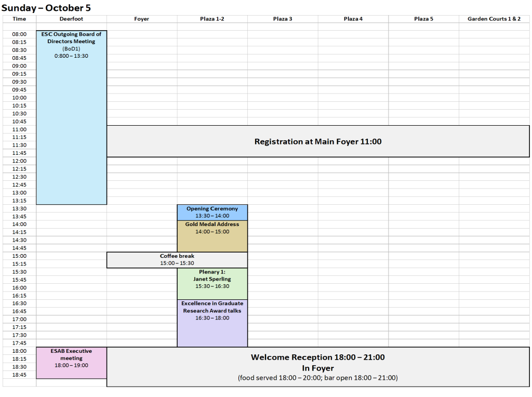Click the Opening Ceremony session

(x=212, y=212)
